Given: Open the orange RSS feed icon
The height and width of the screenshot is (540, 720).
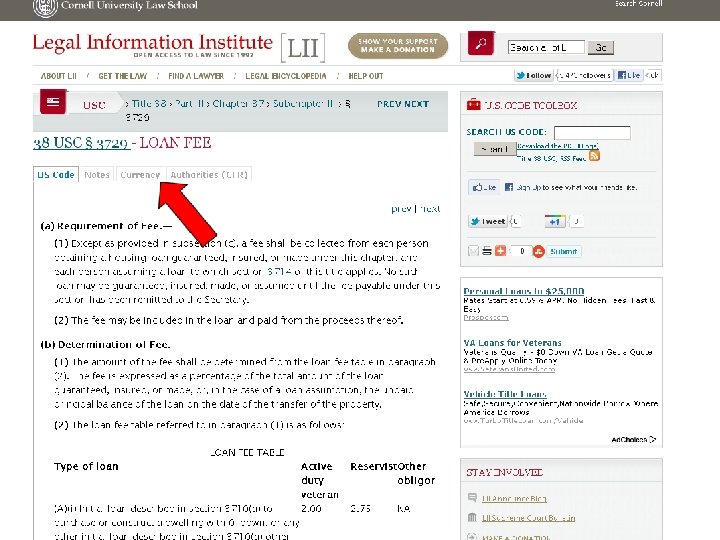Looking at the screenshot, I should click(594, 156).
